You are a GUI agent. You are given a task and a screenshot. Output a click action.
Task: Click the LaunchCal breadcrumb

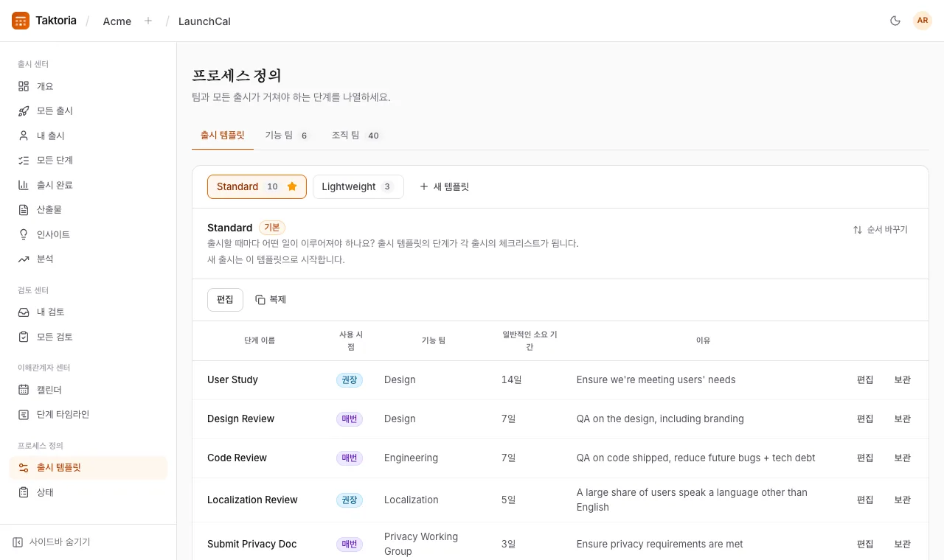click(x=204, y=21)
